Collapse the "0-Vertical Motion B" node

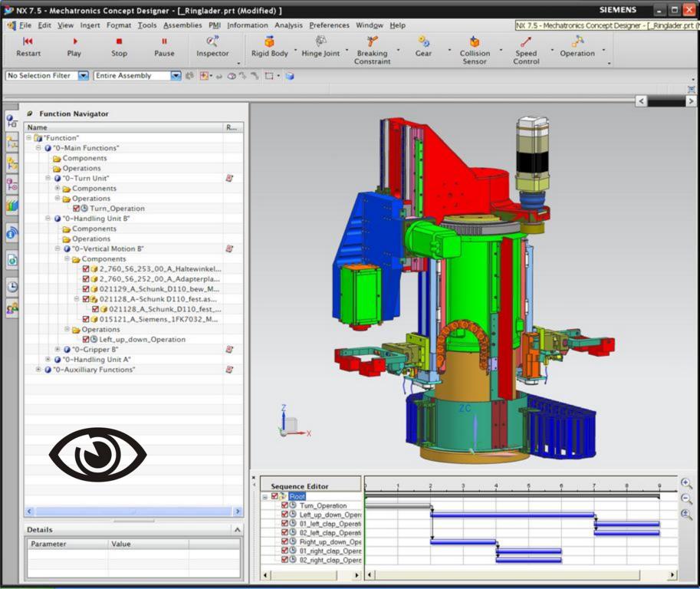(x=58, y=248)
